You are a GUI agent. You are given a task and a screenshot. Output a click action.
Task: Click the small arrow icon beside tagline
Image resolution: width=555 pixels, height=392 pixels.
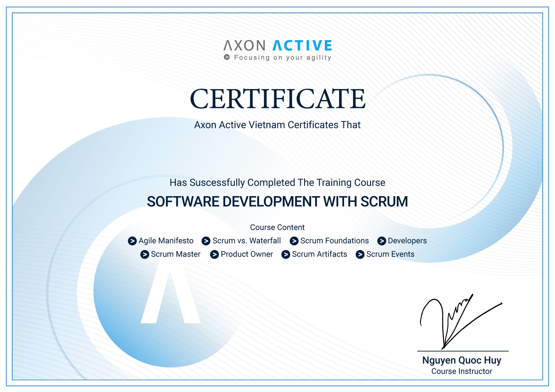pos(227,57)
